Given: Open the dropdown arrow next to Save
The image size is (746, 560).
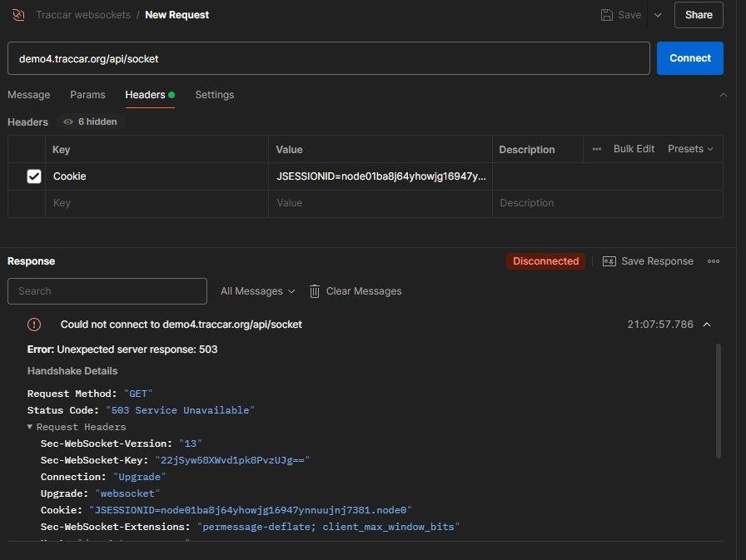Looking at the screenshot, I should (x=657, y=15).
